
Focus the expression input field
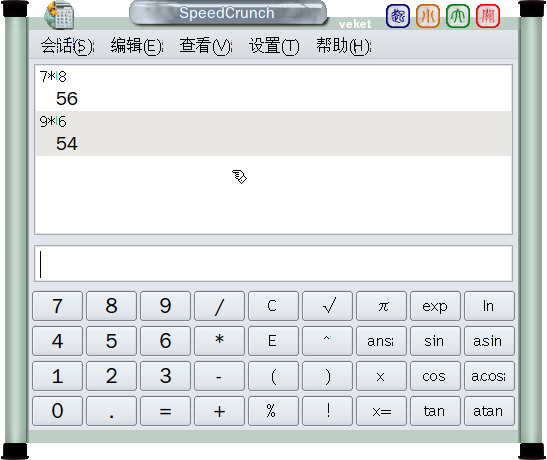274,264
